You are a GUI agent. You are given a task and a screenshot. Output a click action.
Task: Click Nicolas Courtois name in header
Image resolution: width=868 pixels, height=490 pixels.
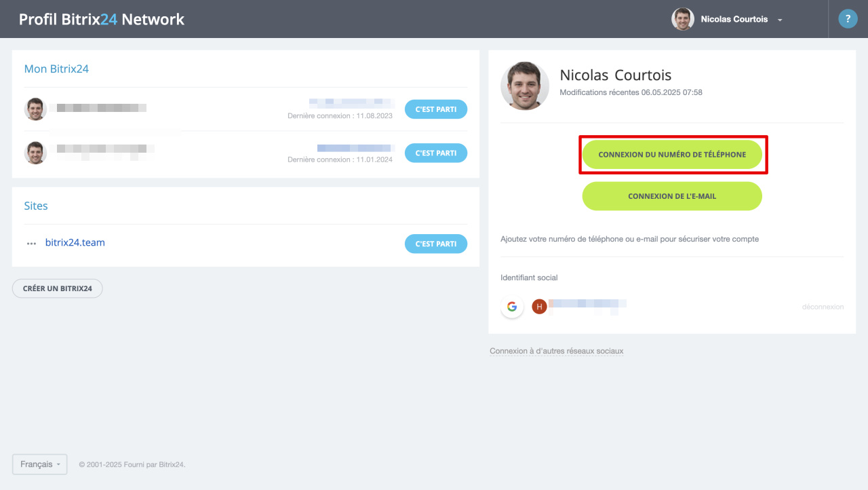[x=734, y=19]
